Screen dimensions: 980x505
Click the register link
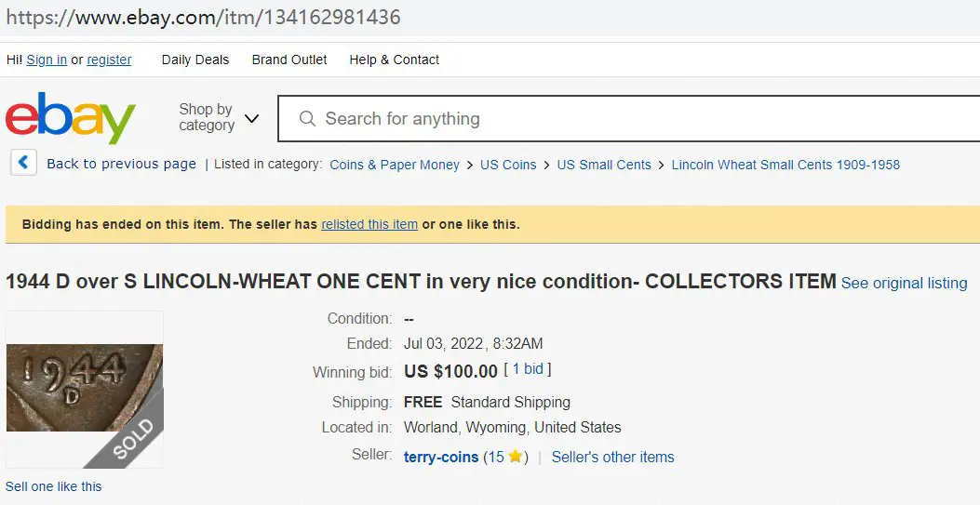(110, 60)
